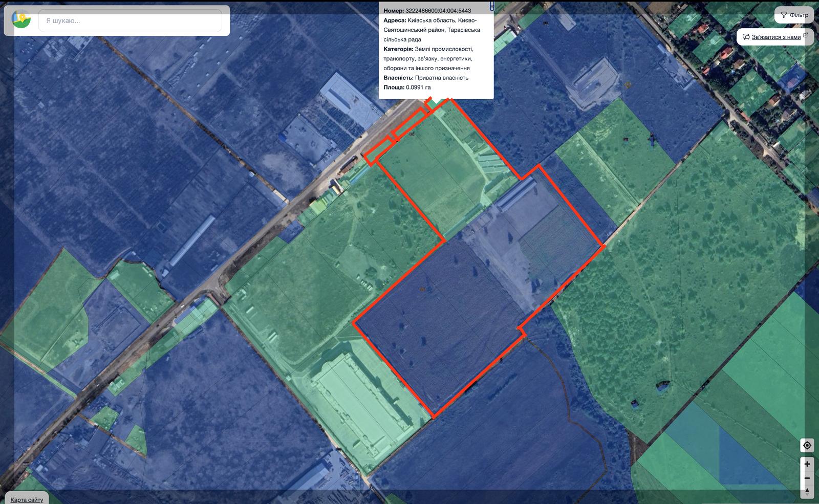Open the "Карта сайту" sitemap link

pos(27,499)
